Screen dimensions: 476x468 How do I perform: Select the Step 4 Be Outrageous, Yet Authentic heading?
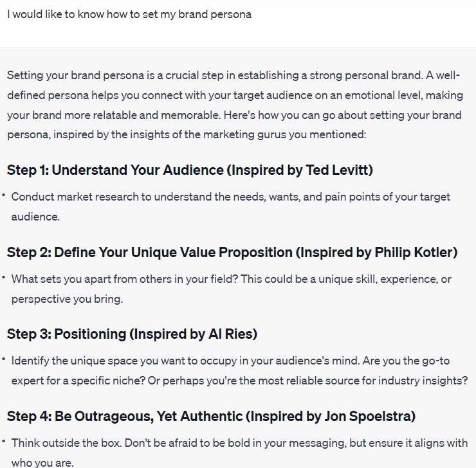211,416
